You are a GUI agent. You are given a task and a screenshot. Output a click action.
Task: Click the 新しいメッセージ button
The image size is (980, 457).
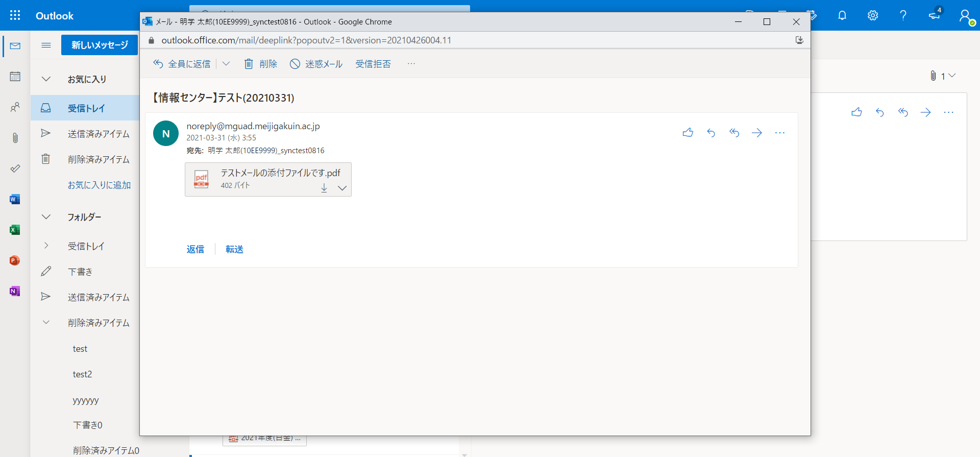(100, 45)
